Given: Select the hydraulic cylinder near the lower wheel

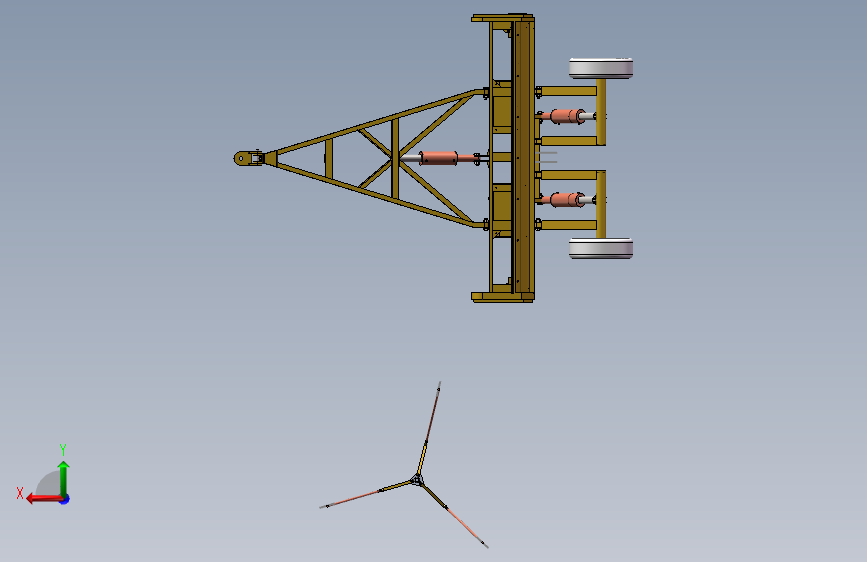Looking at the screenshot, I should point(567,200).
